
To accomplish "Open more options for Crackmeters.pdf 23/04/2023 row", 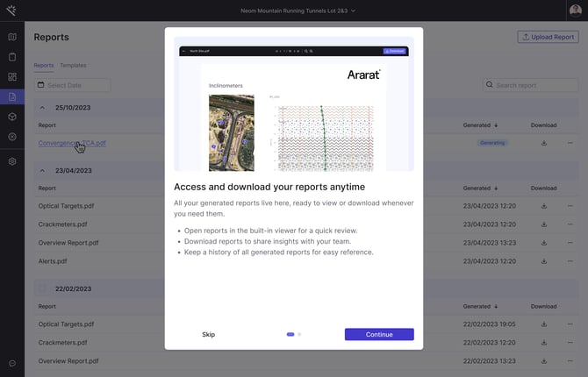I will click(570, 224).
